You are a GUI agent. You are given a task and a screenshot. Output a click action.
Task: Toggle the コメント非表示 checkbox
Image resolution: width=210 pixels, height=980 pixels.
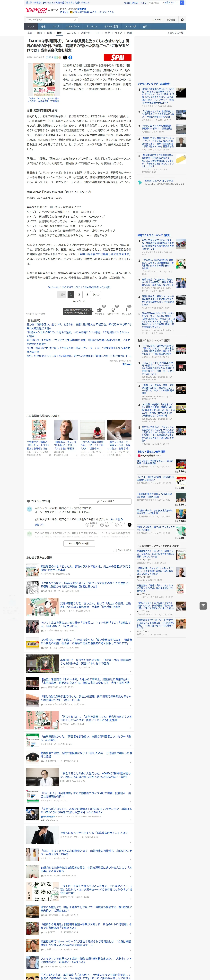115,550
